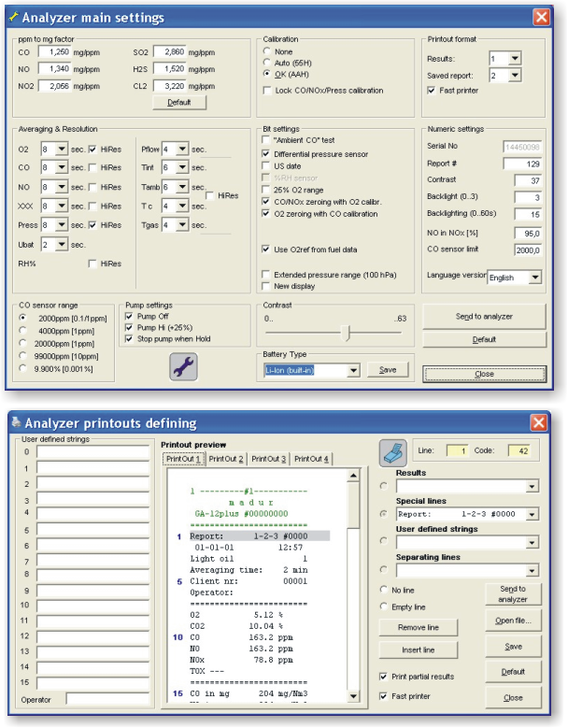
Task: Open the Saved report dropdown
Action: pyautogui.click(x=515, y=75)
